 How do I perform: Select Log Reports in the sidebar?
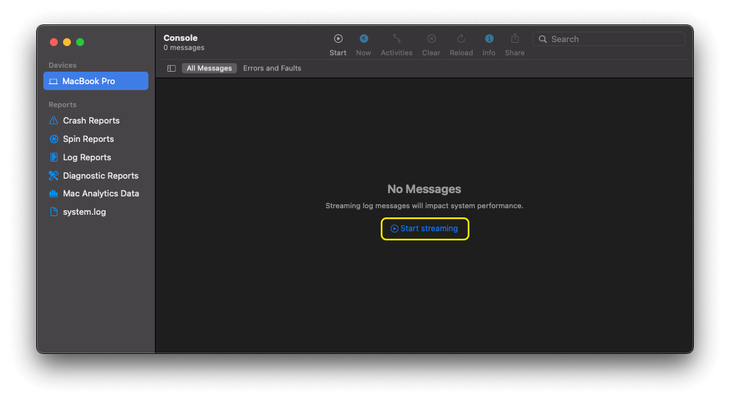click(x=87, y=157)
